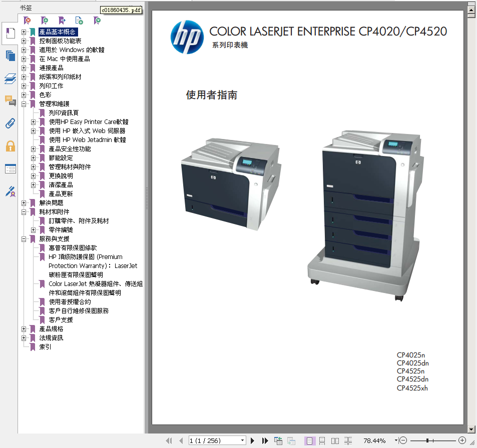
Task: Go to the previous page
Action: pyautogui.click(x=181, y=440)
